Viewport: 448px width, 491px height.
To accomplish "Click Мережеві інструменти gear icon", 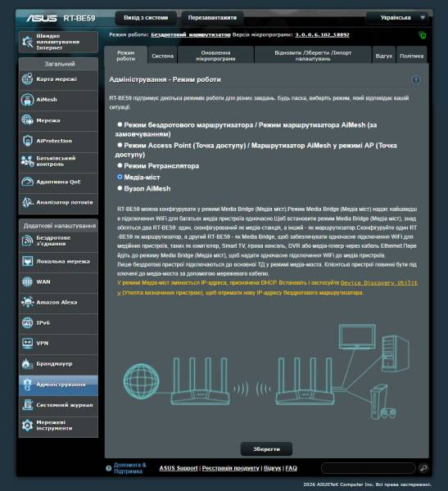I will (27, 426).
